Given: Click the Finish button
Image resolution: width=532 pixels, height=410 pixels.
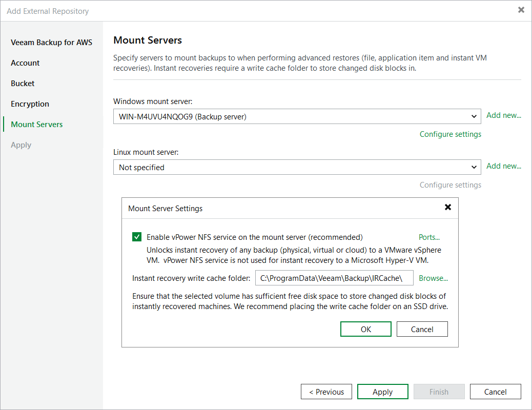Looking at the screenshot, I should coord(439,392).
